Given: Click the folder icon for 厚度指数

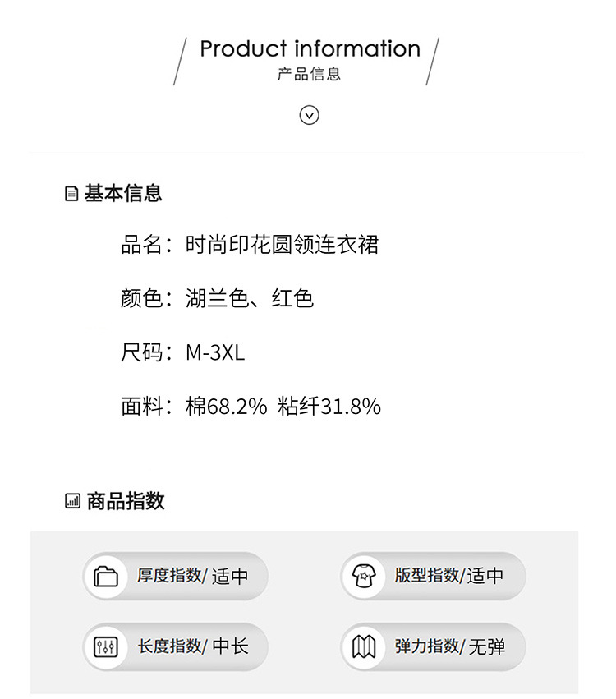Looking at the screenshot, I should click(x=107, y=576).
